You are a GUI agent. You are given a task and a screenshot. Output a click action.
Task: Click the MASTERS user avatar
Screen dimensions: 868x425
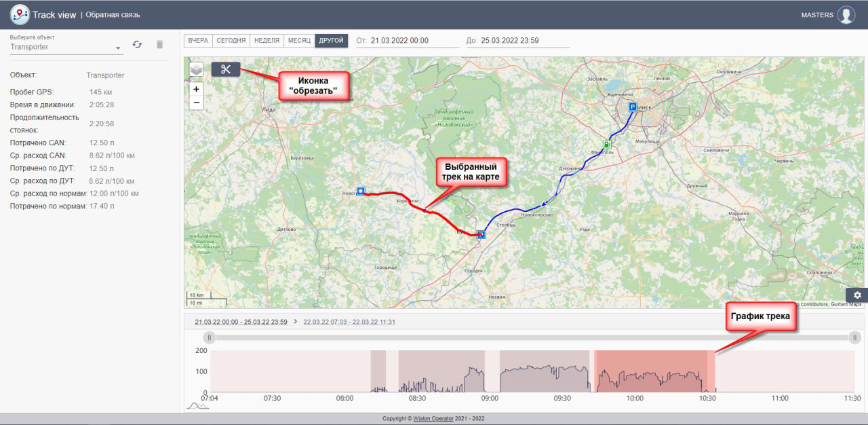[x=846, y=15]
